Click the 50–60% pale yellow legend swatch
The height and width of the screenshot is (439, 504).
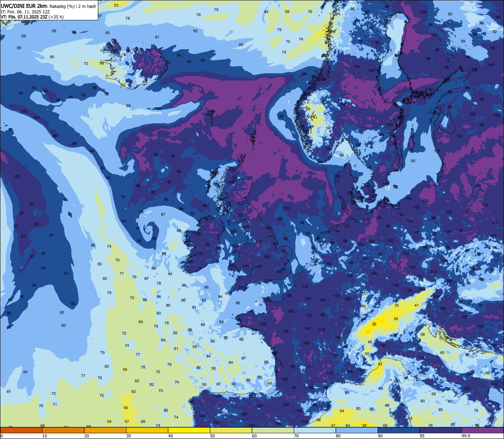point(231,430)
